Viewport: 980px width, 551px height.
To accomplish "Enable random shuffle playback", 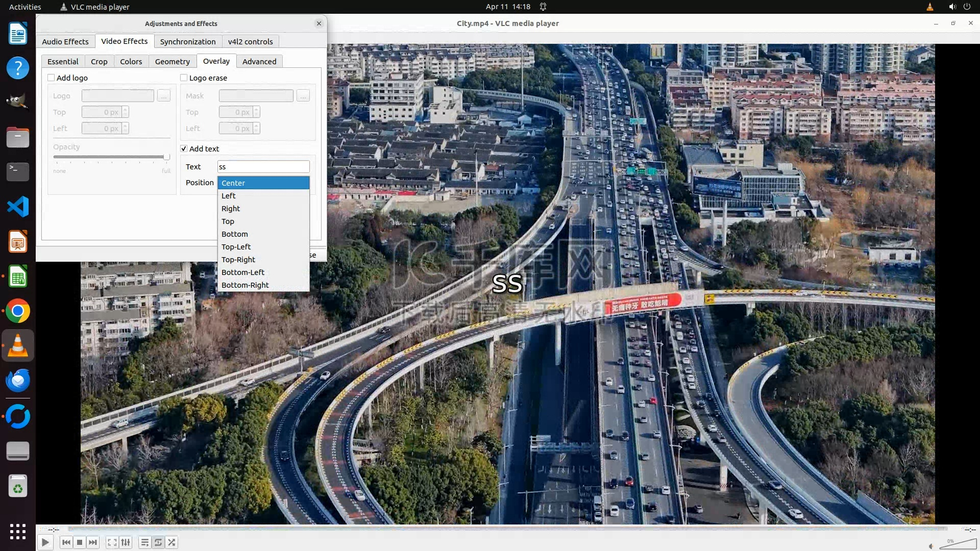I will (172, 542).
